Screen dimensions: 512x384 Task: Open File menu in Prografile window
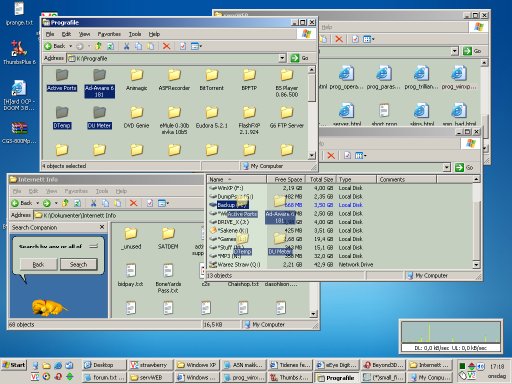50,34
